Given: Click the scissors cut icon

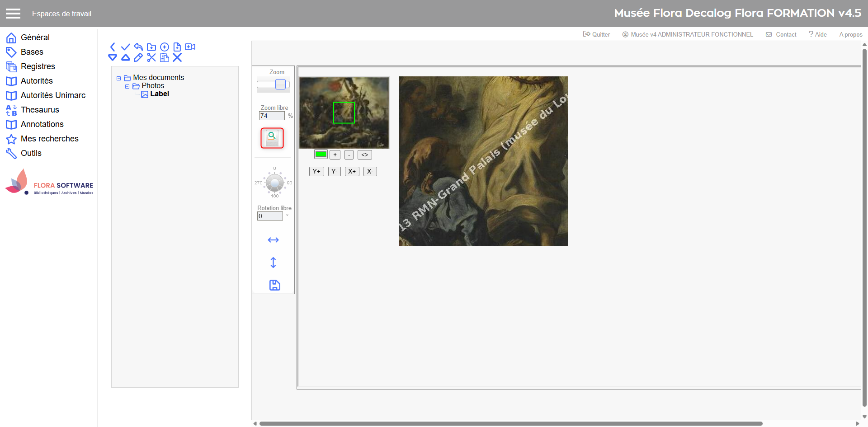Looking at the screenshot, I should pos(151,57).
